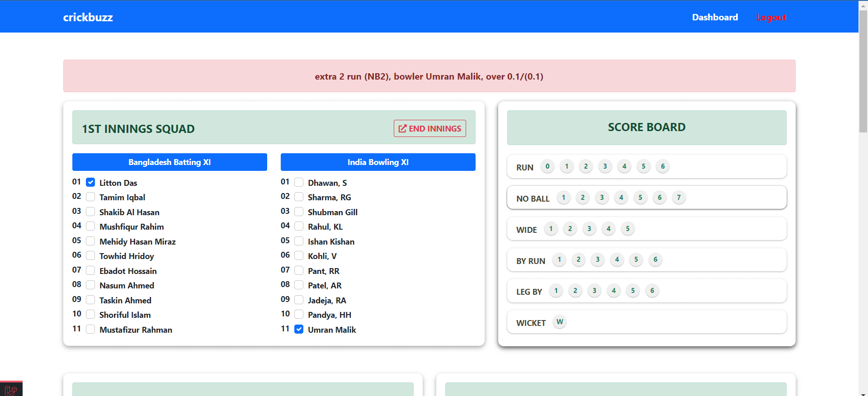The image size is (868, 396).
Task: Check the Pant, RR checkbox
Action: tap(299, 270)
